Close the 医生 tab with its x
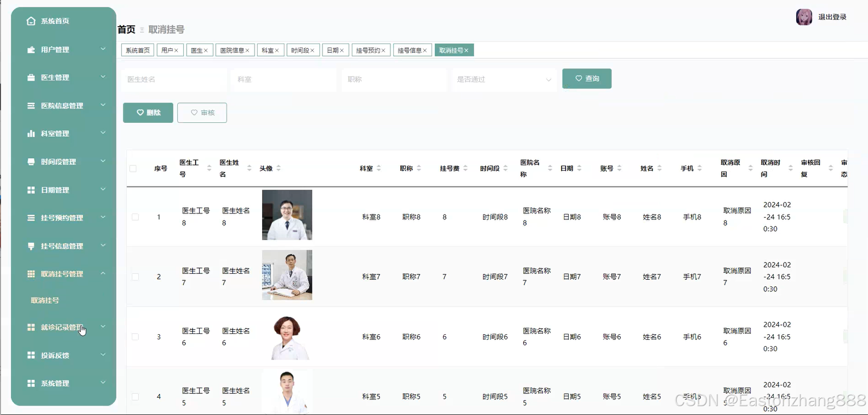 click(x=206, y=51)
